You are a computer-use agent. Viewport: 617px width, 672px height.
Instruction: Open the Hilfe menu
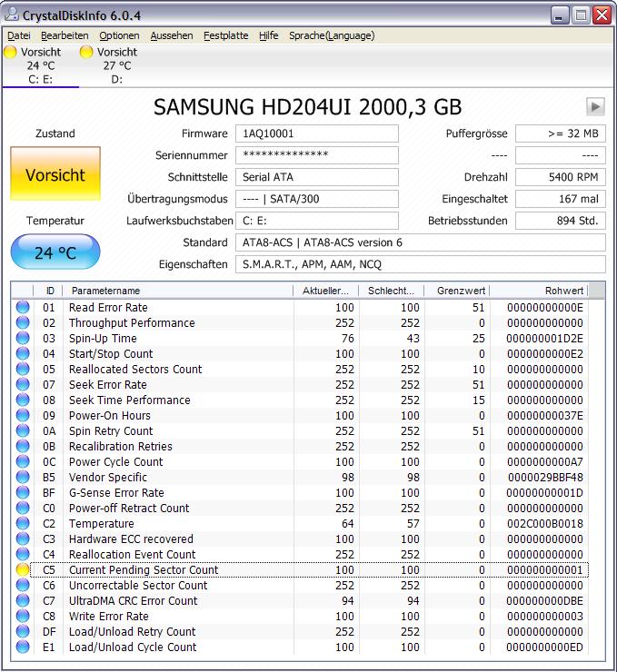point(268,35)
